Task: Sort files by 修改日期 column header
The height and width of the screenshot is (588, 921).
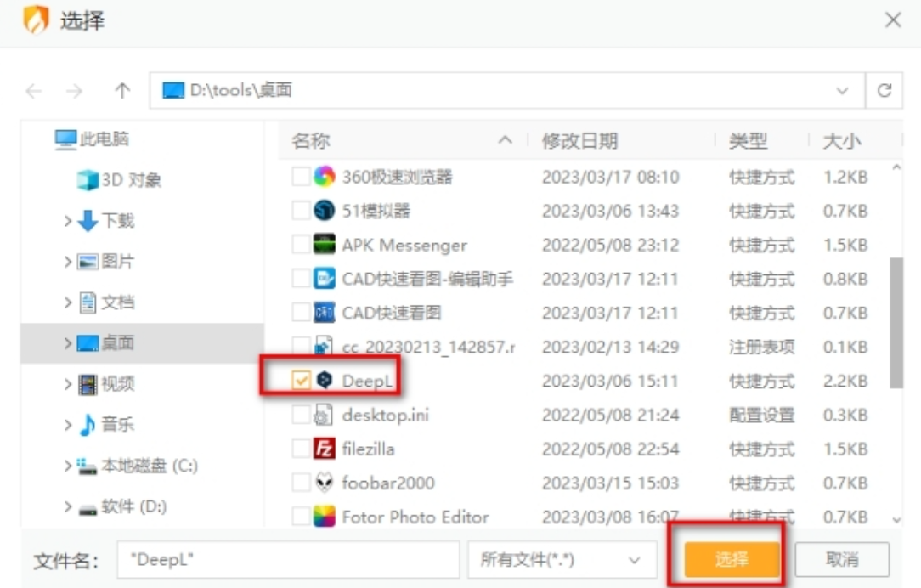Action: (x=580, y=141)
